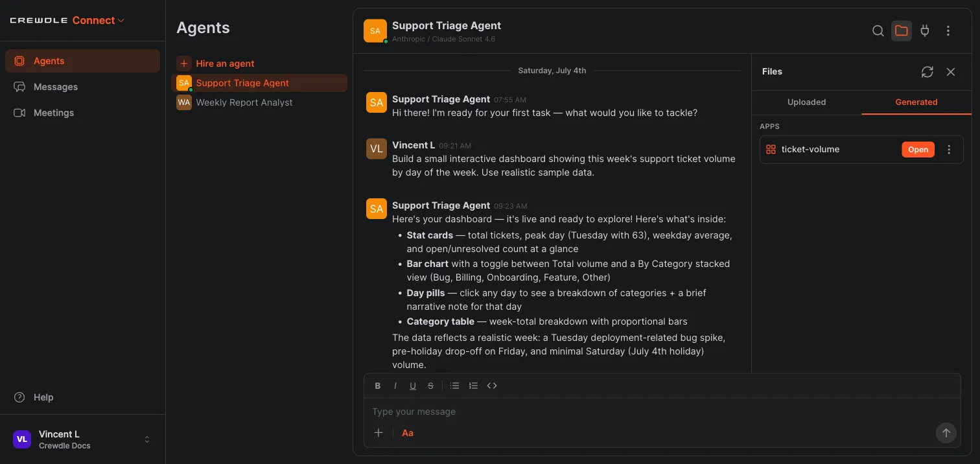Click the Agents icon in sidebar
This screenshot has height=464, width=980.
[x=19, y=61]
